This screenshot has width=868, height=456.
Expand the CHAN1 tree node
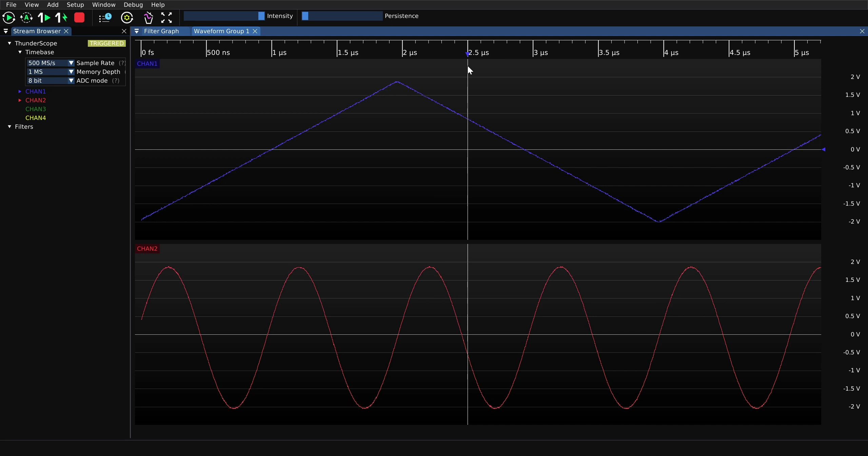pyautogui.click(x=20, y=91)
